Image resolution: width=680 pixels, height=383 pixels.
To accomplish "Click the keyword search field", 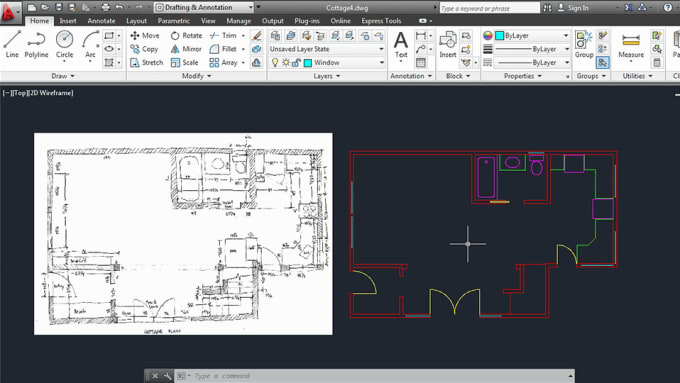I will coord(490,8).
